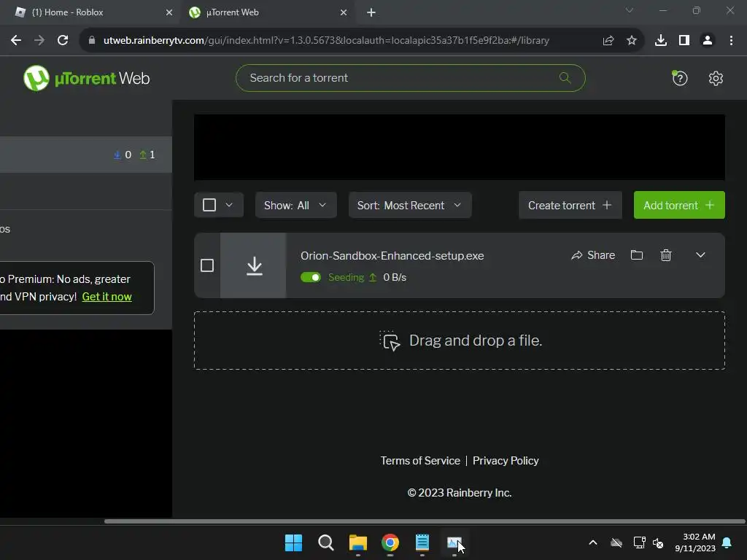
Task: Open the select-all dropdown arrow
Action: point(228,205)
